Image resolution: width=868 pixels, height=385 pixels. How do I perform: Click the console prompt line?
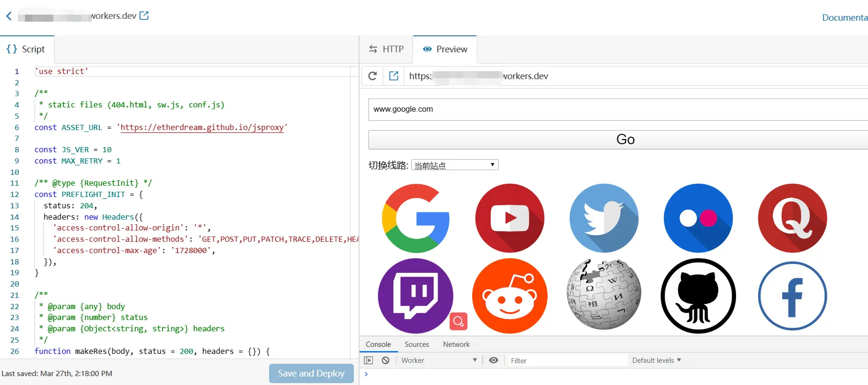pos(614,374)
